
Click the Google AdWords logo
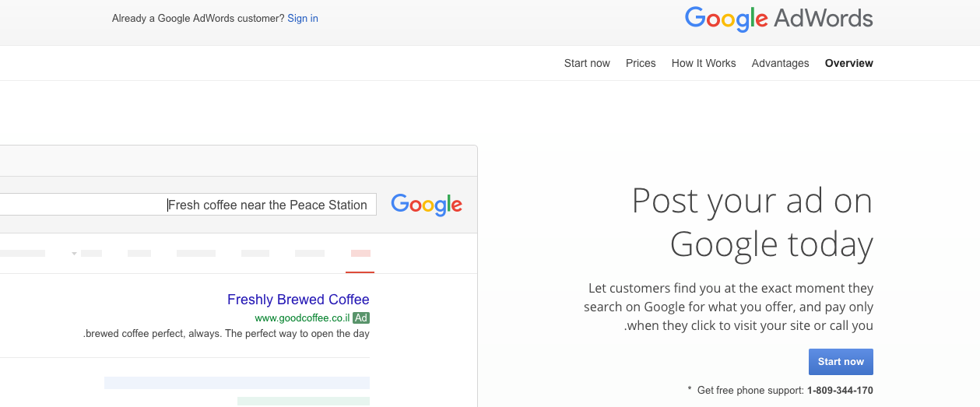779,19
